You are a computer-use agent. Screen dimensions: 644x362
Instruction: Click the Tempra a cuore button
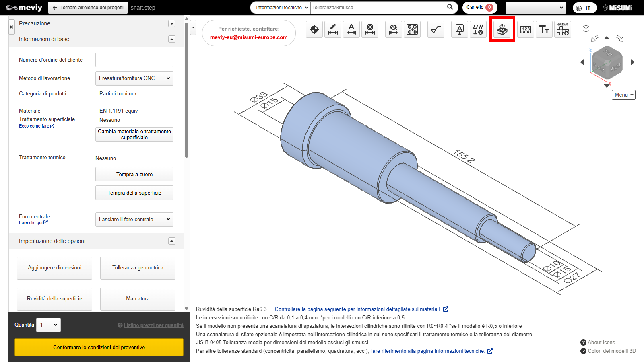(x=134, y=175)
